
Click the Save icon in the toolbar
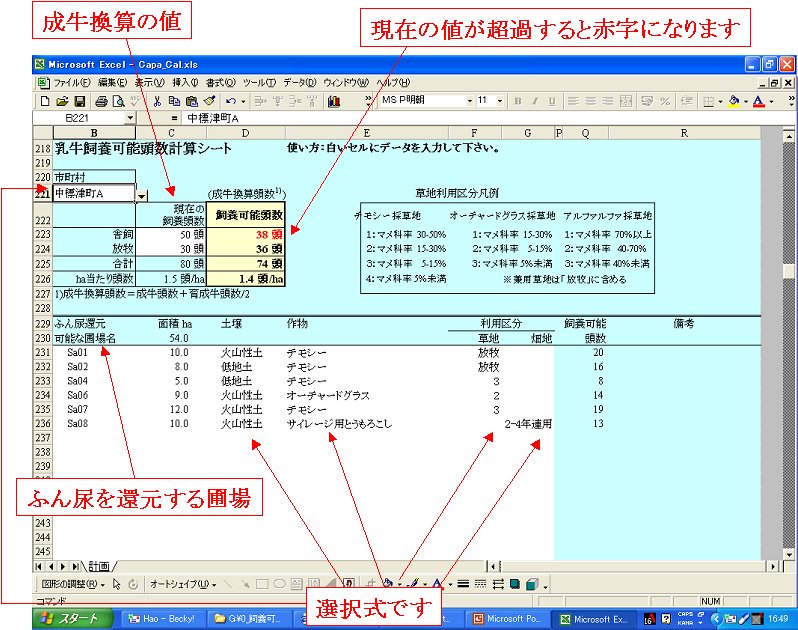click(81, 101)
